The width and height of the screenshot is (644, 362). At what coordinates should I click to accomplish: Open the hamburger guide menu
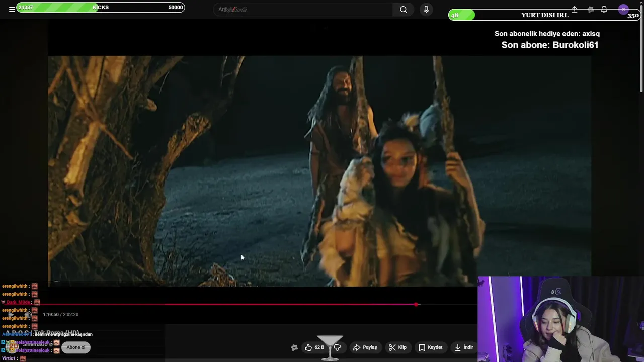[12, 10]
